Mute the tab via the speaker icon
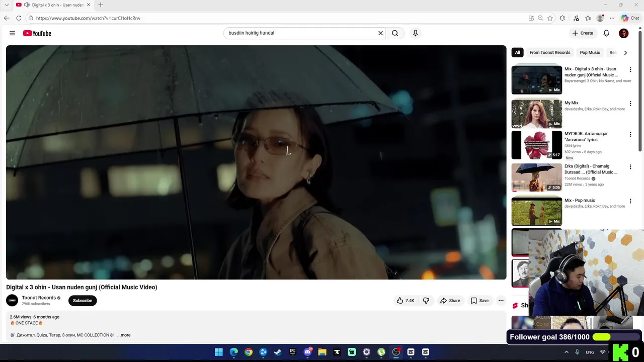Image resolution: width=644 pixels, height=362 pixels. point(26,5)
